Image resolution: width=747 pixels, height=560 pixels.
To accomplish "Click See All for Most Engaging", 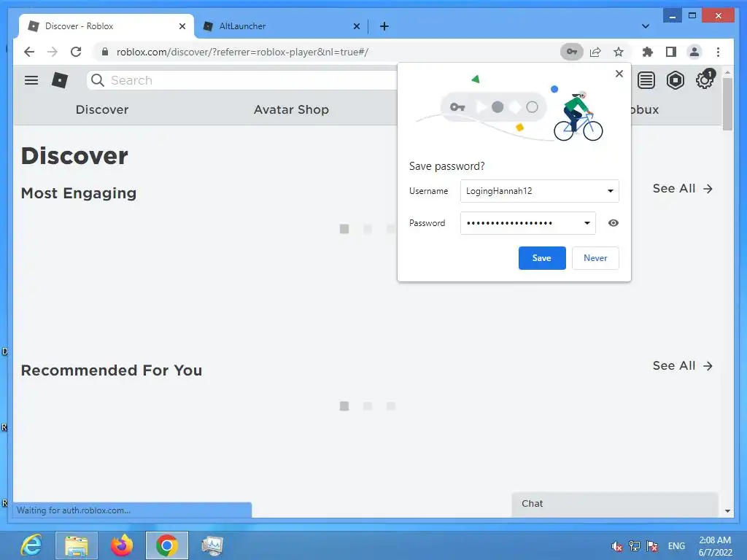I will 682,189.
